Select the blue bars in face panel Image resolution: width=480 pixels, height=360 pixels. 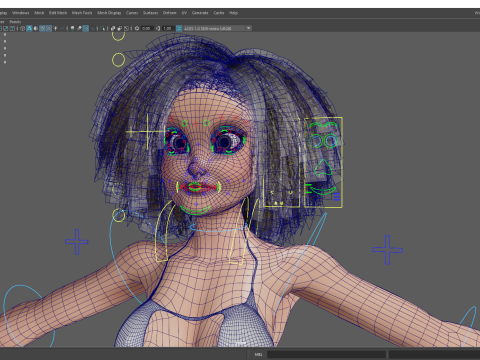click(x=337, y=197)
